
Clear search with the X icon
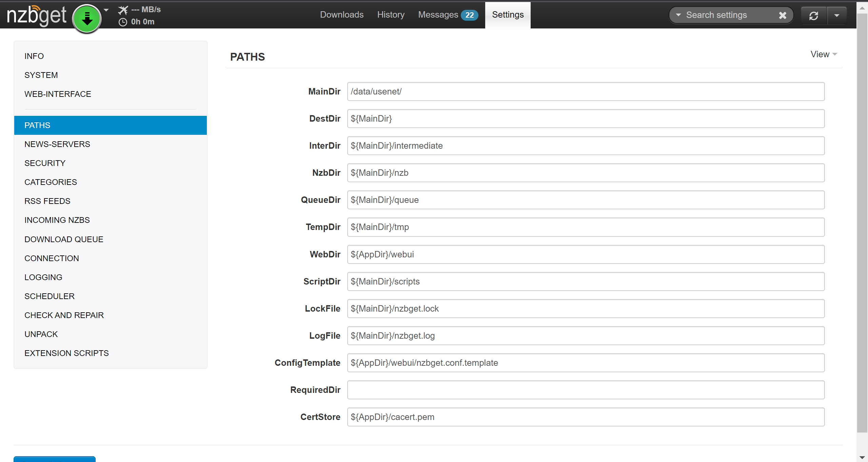pyautogui.click(x=783, y=15)
